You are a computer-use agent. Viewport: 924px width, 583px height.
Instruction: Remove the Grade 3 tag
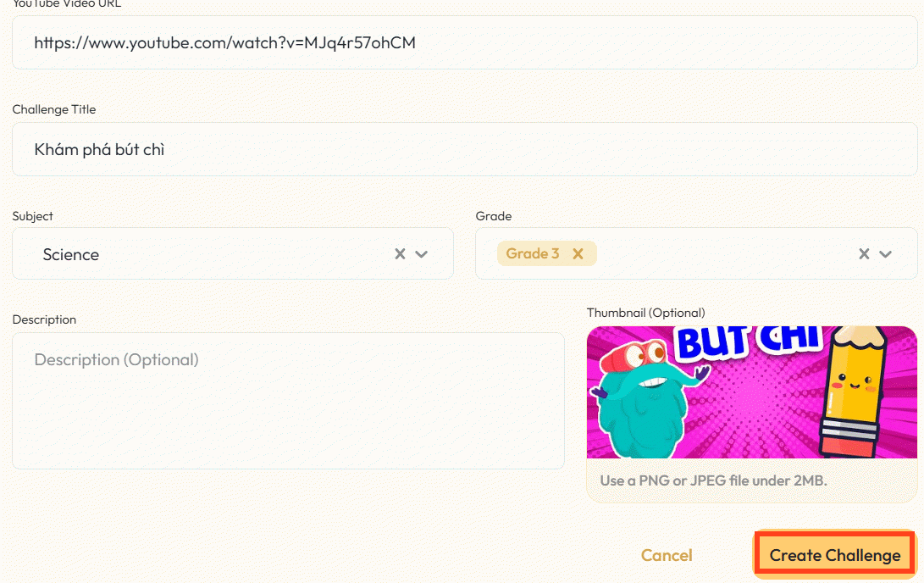[x=578, y=254]
